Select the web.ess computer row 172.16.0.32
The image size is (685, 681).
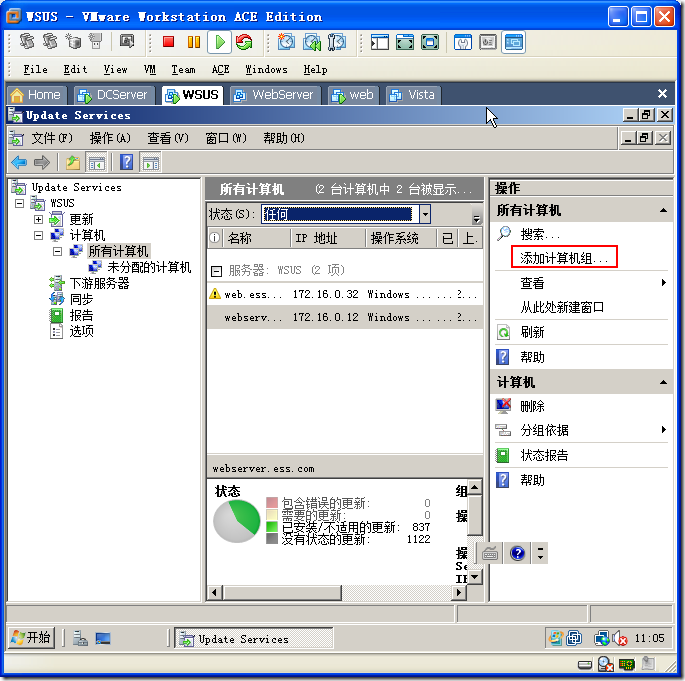pos(345,294)
